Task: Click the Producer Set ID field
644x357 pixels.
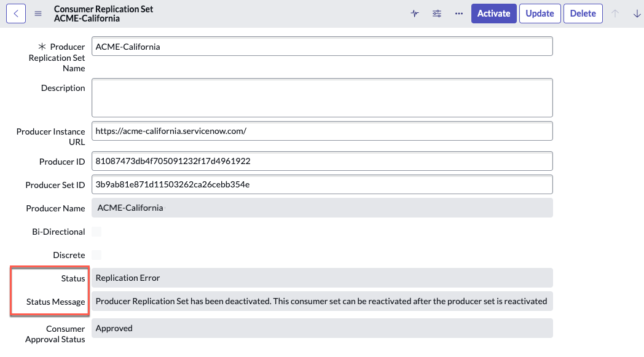Action: tap(322, 184)
